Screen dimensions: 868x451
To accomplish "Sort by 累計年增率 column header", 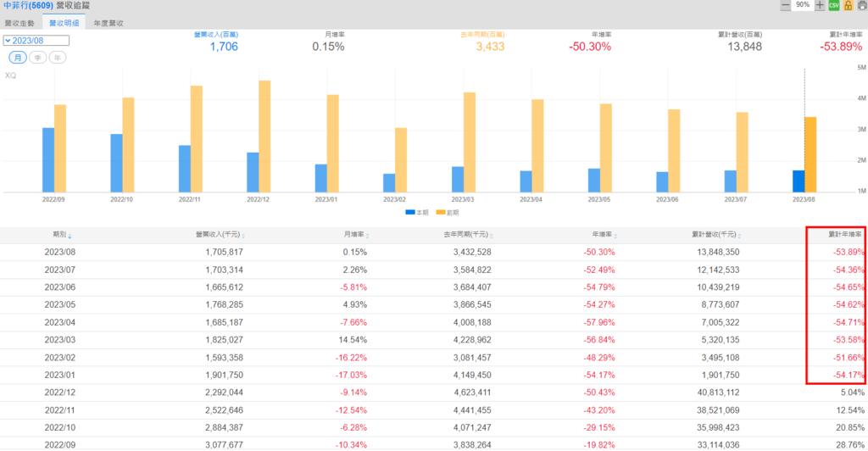I will coord(845,235).
